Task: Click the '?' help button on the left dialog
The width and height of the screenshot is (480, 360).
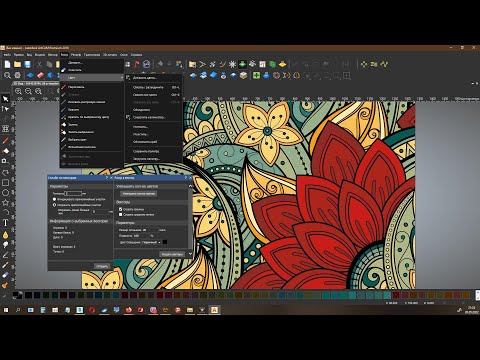Action: (x=107, y=178)
